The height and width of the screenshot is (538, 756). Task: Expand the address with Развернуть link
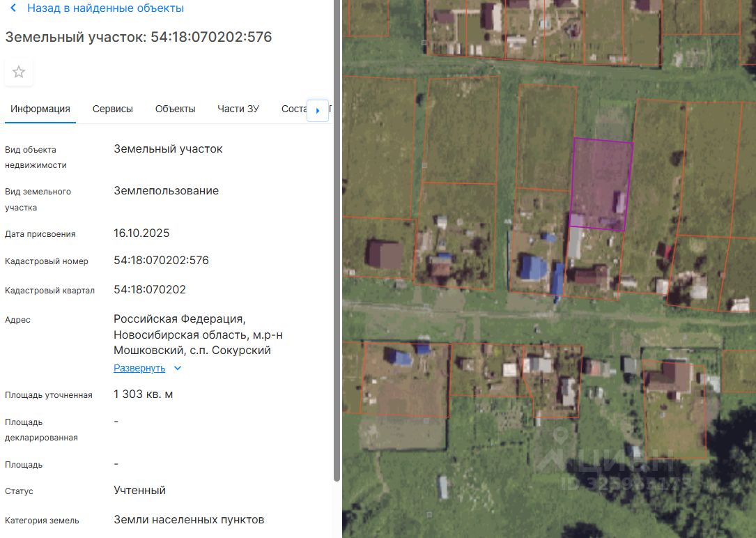click(139, 369)
